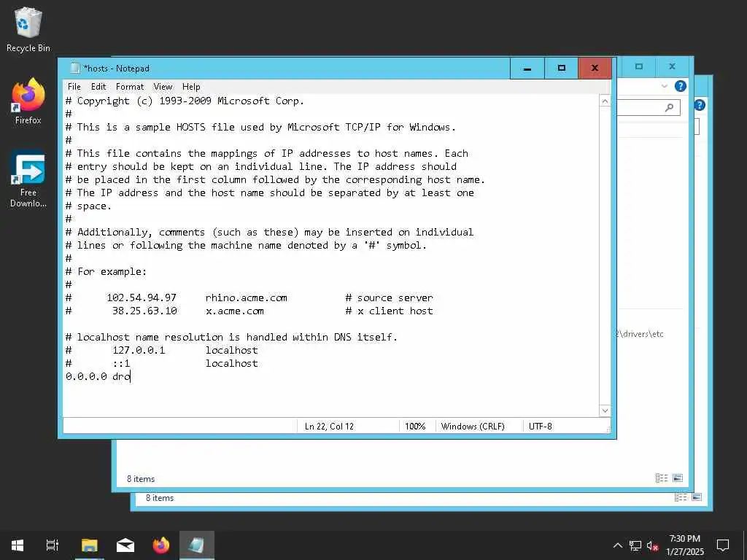This screenshot has height=560, width=747.
Task: Maximize the Explorer window behind Notepad
Action: [639, 66]
